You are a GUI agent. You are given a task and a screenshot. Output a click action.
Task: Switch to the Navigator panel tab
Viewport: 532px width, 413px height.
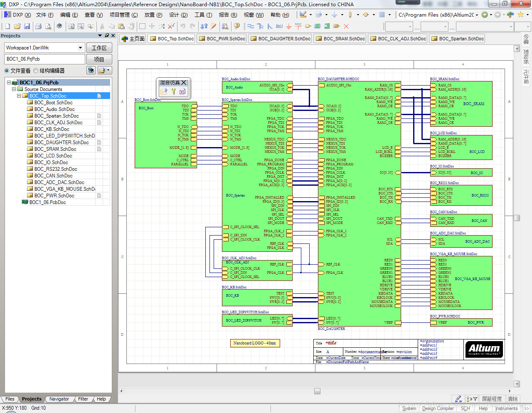[x=59, y=399]
